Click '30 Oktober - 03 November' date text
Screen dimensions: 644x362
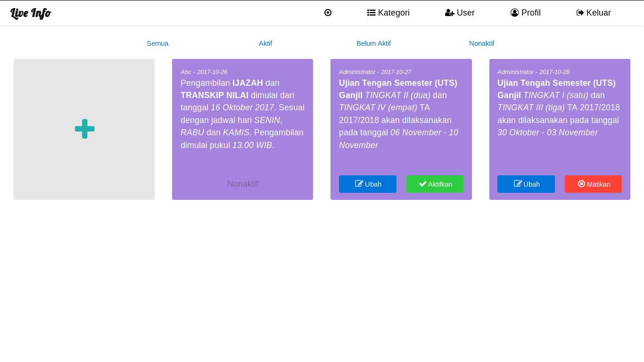(x=547, y=132)
